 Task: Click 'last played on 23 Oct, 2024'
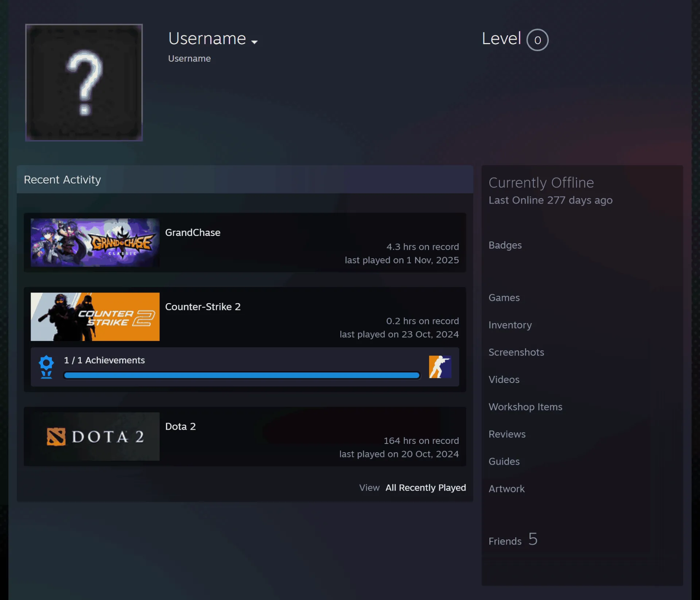(399, 334)
